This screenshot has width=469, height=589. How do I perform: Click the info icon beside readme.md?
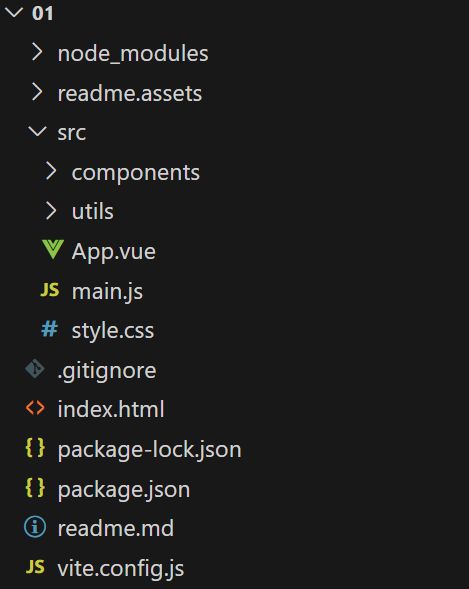[35, 527]
